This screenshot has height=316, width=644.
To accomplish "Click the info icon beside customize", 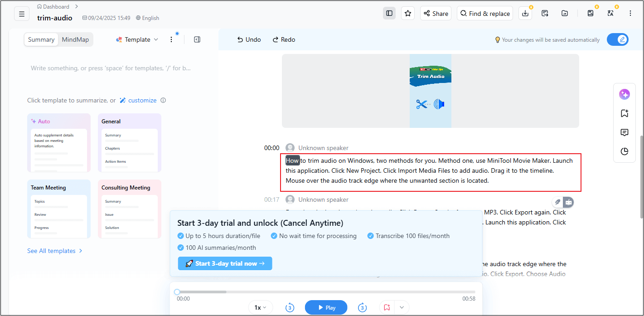I will point(163,100).
